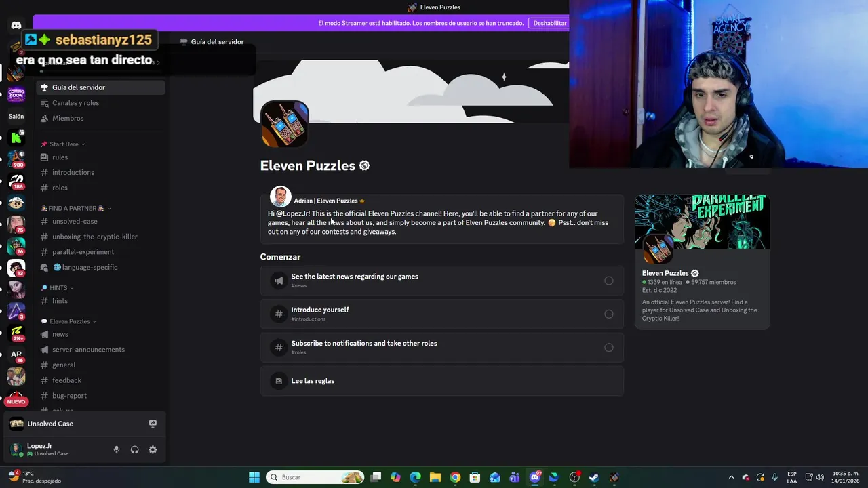
Task: Click the system tray volume icon
Action: click(821, 477)
